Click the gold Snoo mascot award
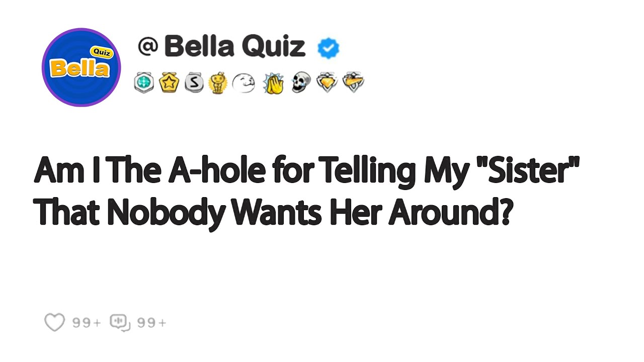 (x=218, y=83)
